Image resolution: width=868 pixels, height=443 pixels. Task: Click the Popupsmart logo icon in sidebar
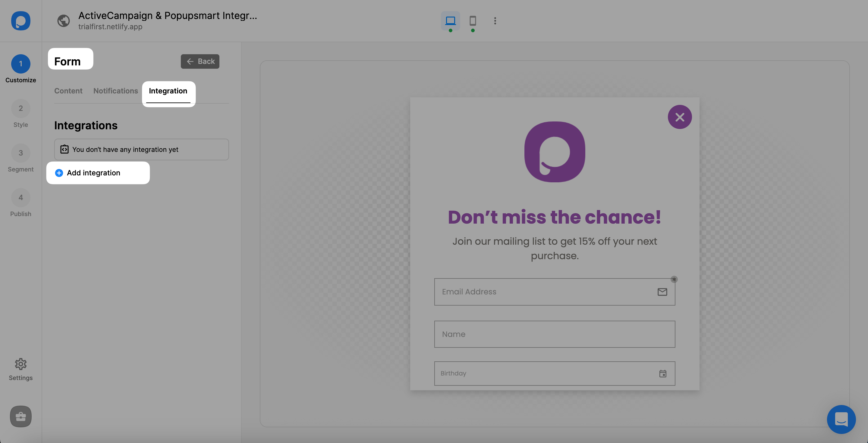[x=20, y=20]
